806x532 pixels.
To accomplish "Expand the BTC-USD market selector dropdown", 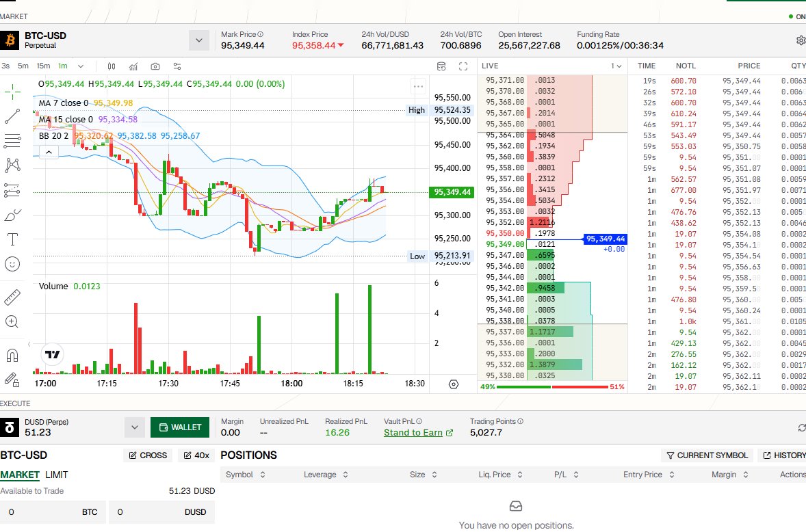I will point(199,40).
